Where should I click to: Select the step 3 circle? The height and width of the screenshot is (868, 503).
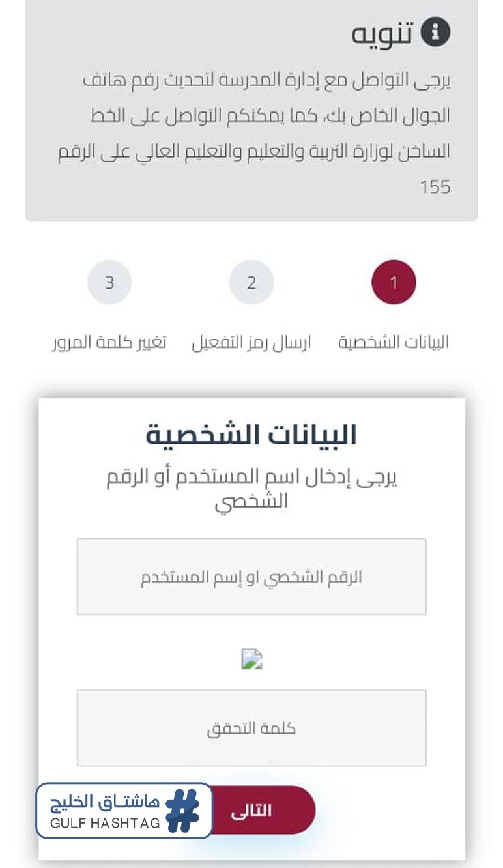click(x=109, y=282)
